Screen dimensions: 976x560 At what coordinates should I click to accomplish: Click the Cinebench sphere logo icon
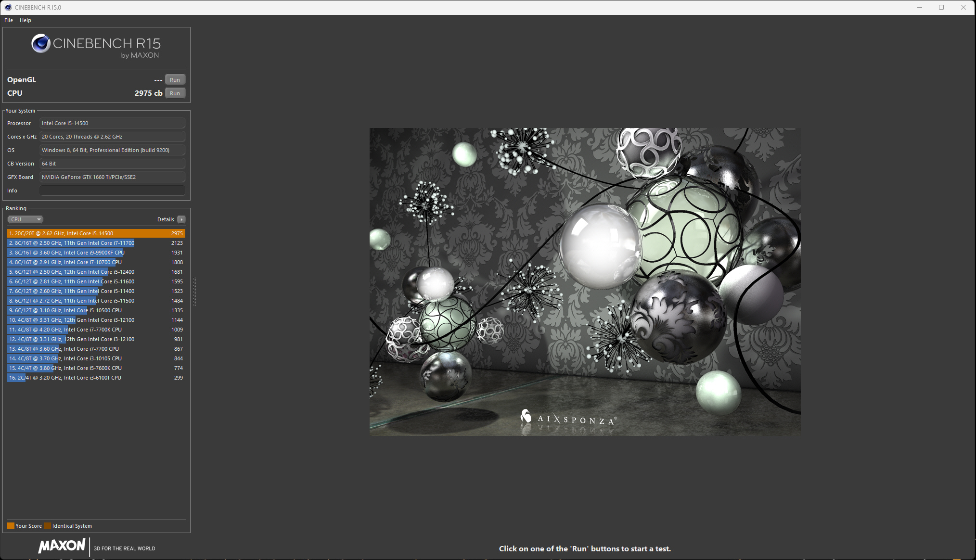pyautogui.click(x=41, y=44)
